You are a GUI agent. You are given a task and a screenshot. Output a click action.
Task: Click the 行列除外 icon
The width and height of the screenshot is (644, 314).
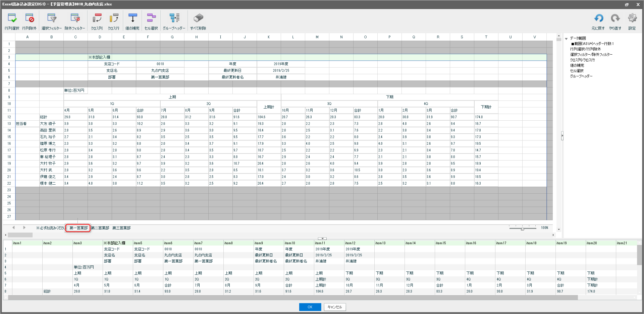30,21
